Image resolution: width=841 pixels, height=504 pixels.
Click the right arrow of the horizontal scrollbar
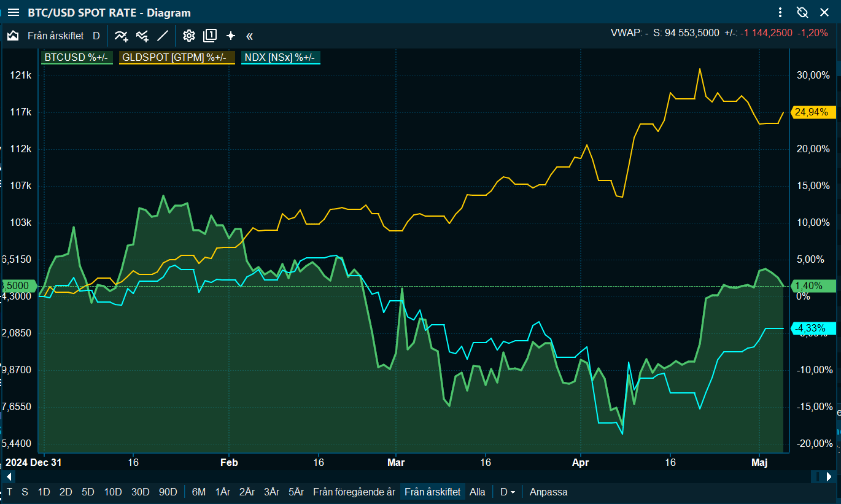pos(830,476)
